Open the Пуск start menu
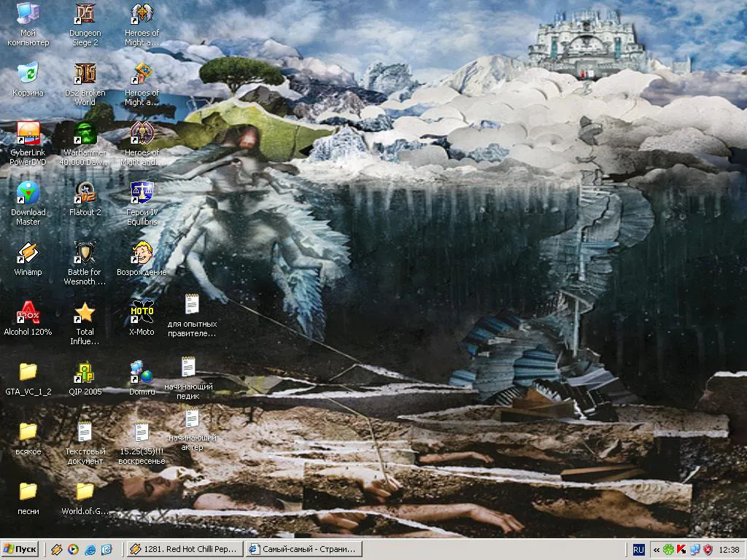Image resolution: width=747 pixels, height=560 pixels. pos(20,550)
